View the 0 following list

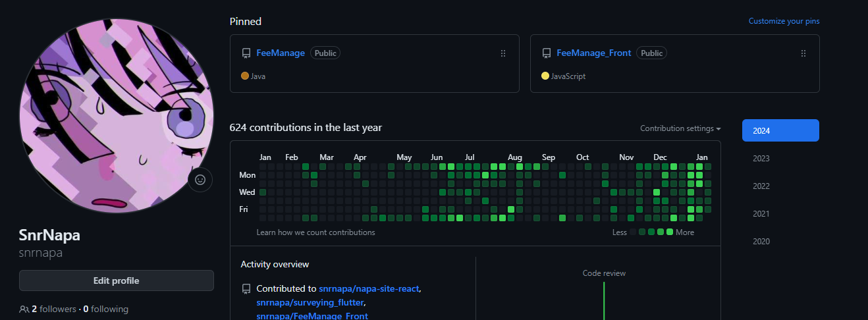pos(105,309)
